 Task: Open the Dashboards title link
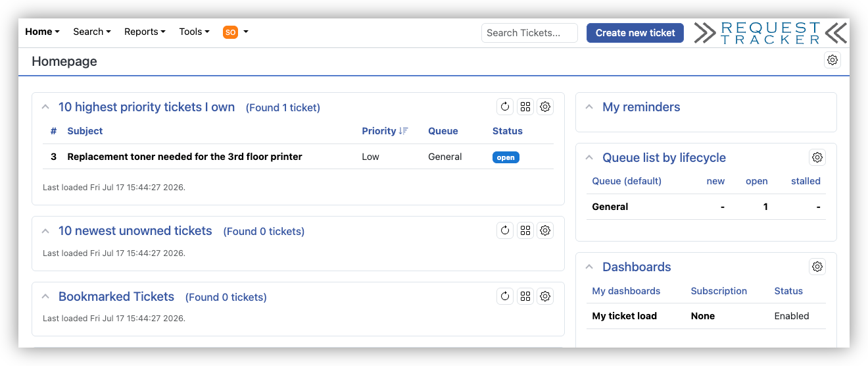pos(637,267)
